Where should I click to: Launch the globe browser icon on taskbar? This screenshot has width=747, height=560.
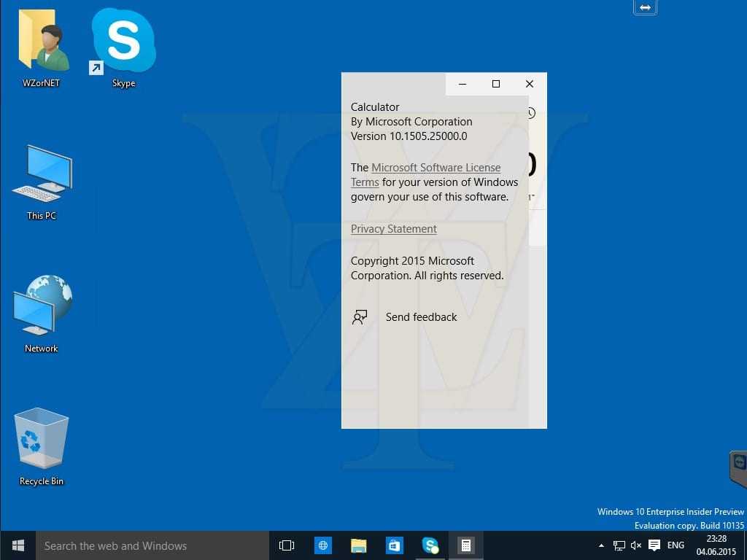(x=323, y=545)
